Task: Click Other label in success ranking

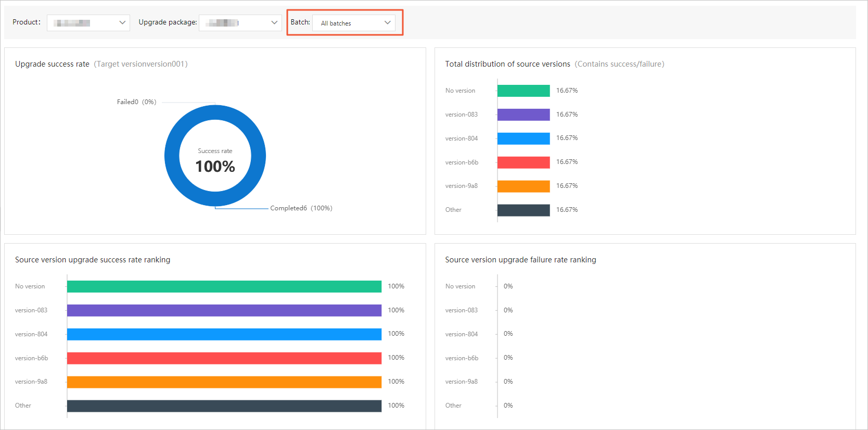Action: (23, 406)
